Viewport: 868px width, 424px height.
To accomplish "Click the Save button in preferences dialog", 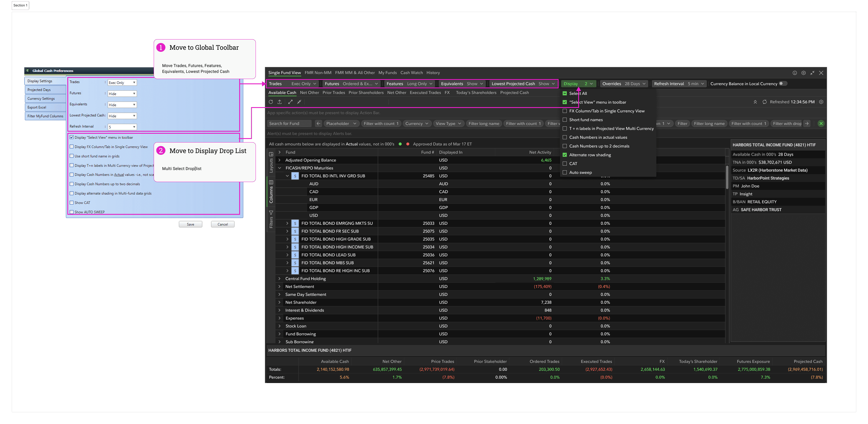I will (x=190, y=224).
